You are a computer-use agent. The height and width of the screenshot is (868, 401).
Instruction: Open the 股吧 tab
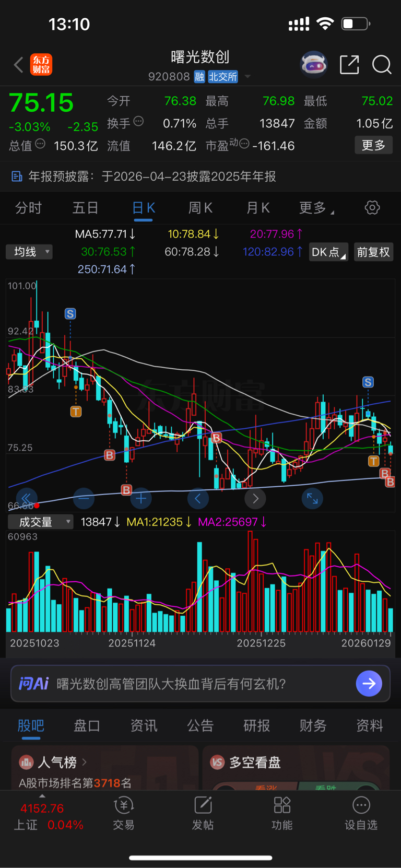[31, 725]
